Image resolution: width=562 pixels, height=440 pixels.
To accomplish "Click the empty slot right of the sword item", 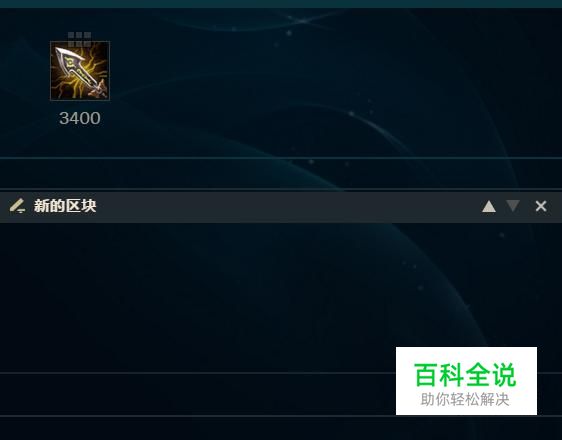I will coord(151,71).
